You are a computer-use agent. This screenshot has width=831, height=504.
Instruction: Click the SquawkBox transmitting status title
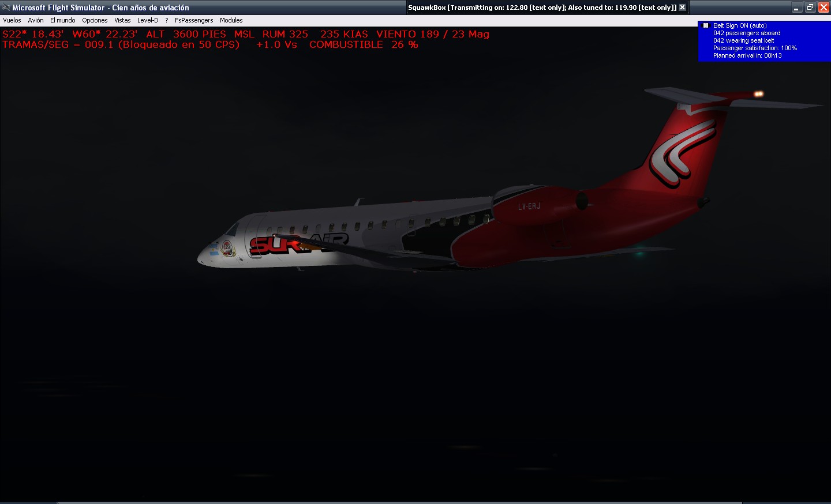(x=542, y=7)
